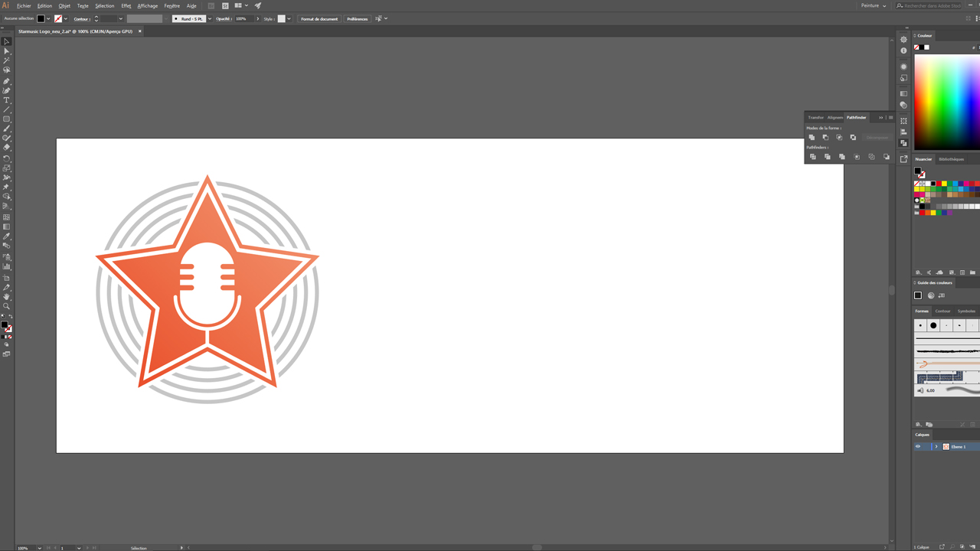Switch to the Contour brushes tab

point(942,311)
